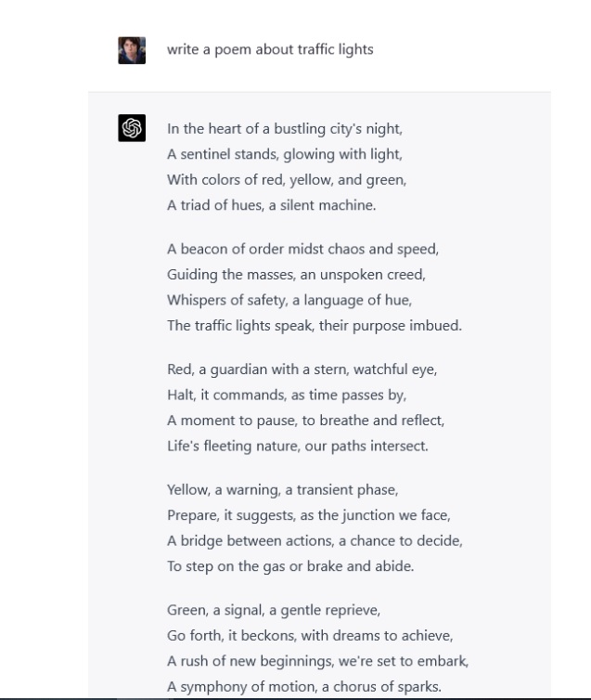This screenshot has height=700, width=591.
Task: Click the line 'Halt, it commands, as time passes by'
Action: tap(287, 395)
